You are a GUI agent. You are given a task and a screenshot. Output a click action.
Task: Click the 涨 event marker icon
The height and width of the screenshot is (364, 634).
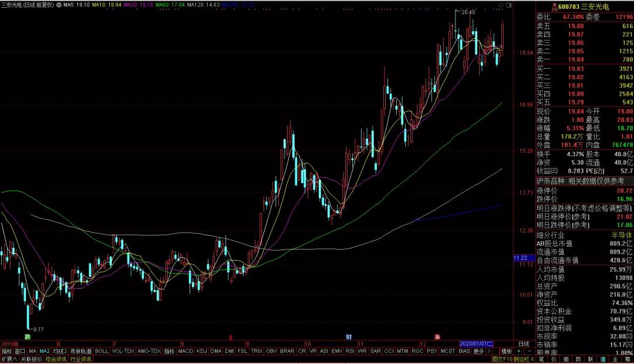pos(437,337)
